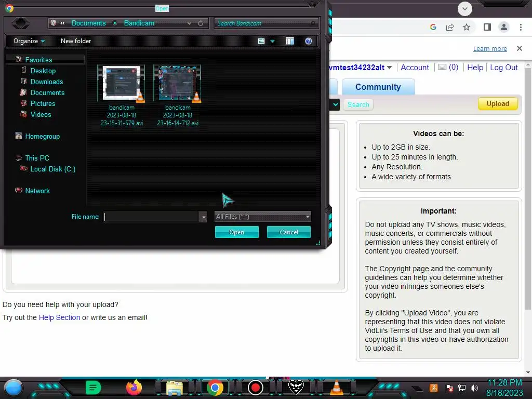Image resolution: width=532 pixels, height=399 pixels.
Task: Click the change view icon in the dialog toolbar
Action: tap(261, 41)
